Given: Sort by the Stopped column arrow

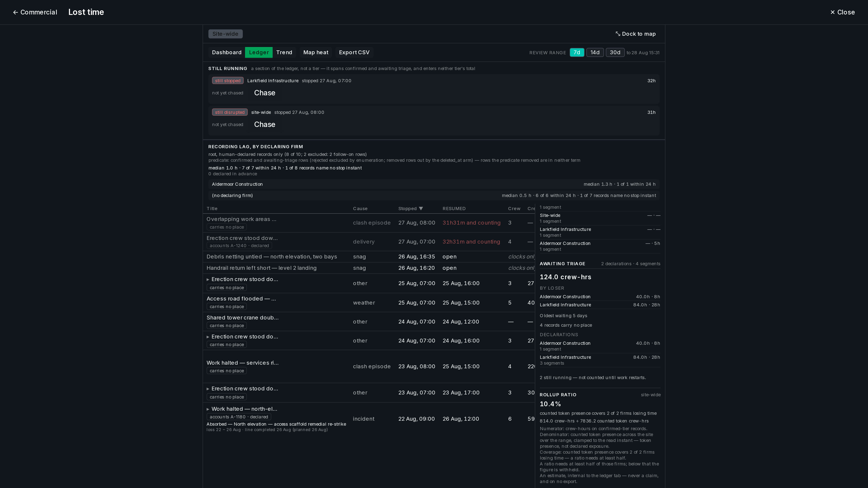Looking at the screenshot, I should 421,209.
